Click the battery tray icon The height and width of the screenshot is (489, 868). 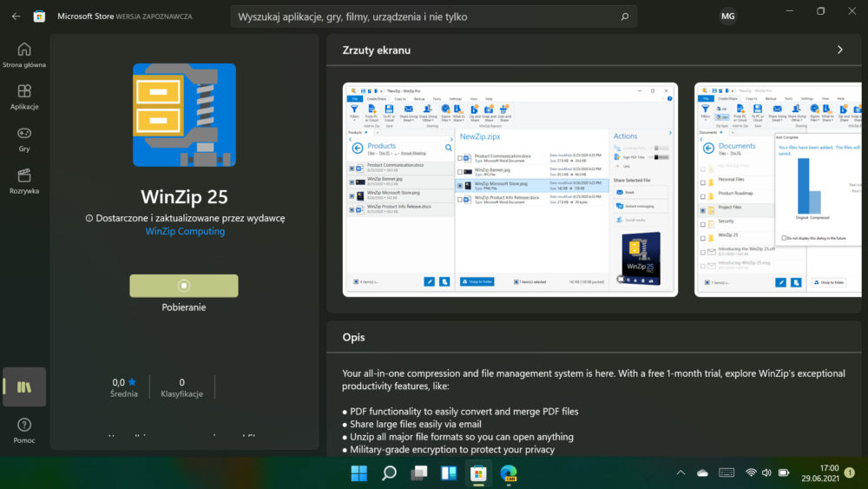tap(783, 473)
